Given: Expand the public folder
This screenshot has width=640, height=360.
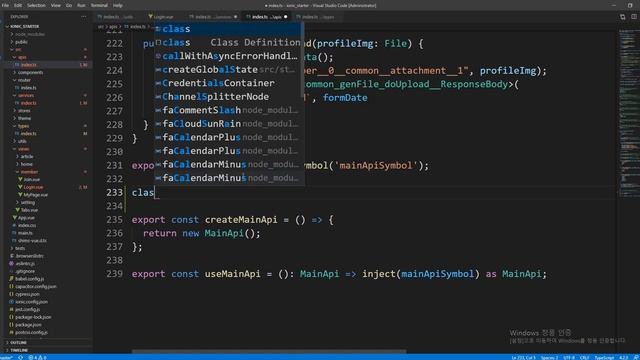Looking at the screenshot, I should 21,42.
